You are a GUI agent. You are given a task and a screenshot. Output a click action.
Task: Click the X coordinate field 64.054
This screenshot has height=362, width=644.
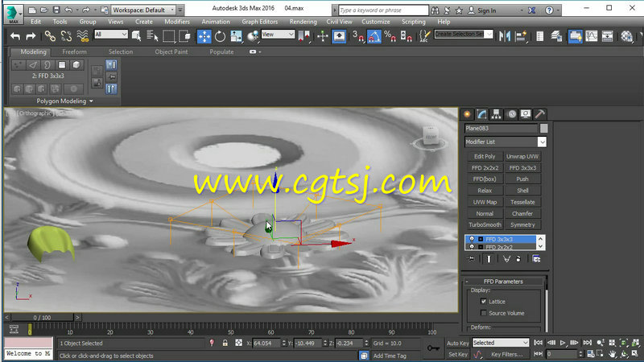tap(266, 343)
